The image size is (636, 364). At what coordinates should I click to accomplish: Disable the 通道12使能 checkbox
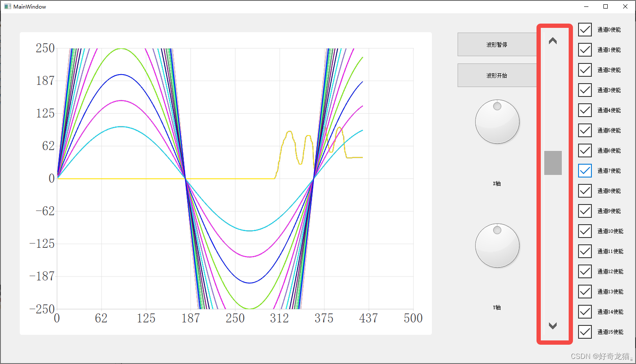585,271
